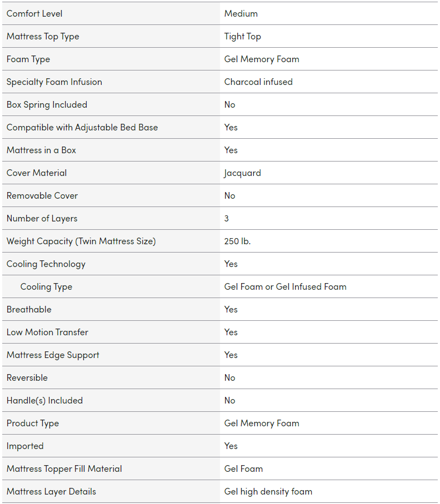Click the Box Spring Included label
The width and height of the screenshot is (440, 504).
[x=47, y=104]
